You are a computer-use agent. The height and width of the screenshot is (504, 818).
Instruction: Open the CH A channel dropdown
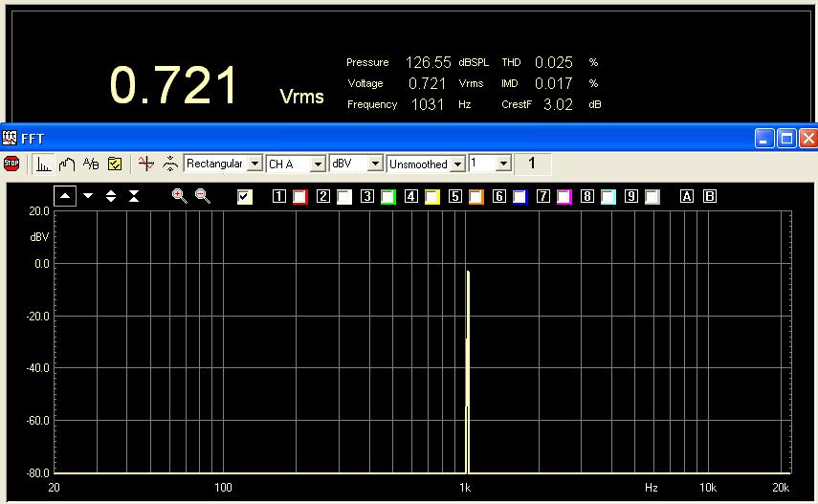(317, 164)
